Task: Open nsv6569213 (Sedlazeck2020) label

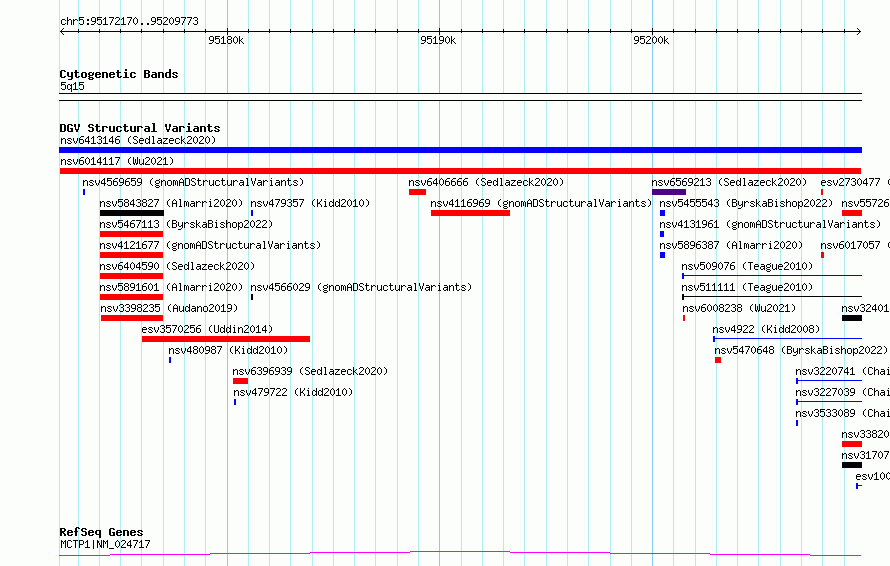Action: (729, 182)
